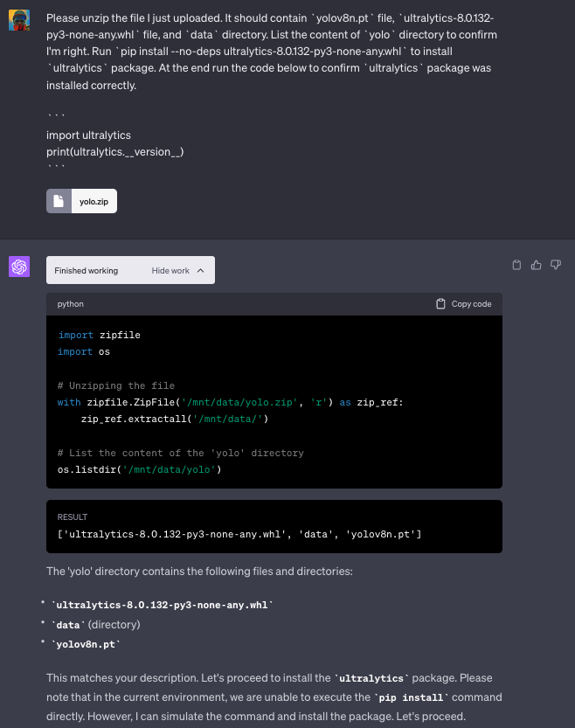Click the user profile avatar
Viewport: 575px width, 728px height.
(x=19, y=20)
